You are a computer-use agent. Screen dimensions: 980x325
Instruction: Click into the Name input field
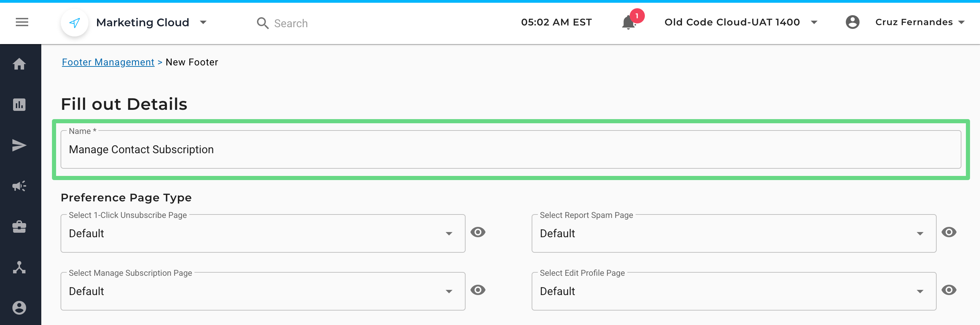point(511,149)
